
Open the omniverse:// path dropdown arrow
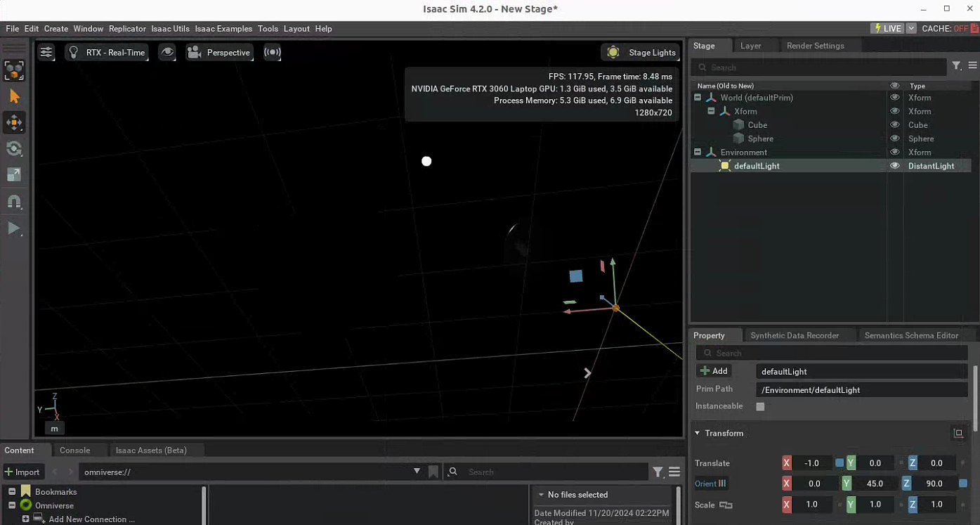coord(417,472)
